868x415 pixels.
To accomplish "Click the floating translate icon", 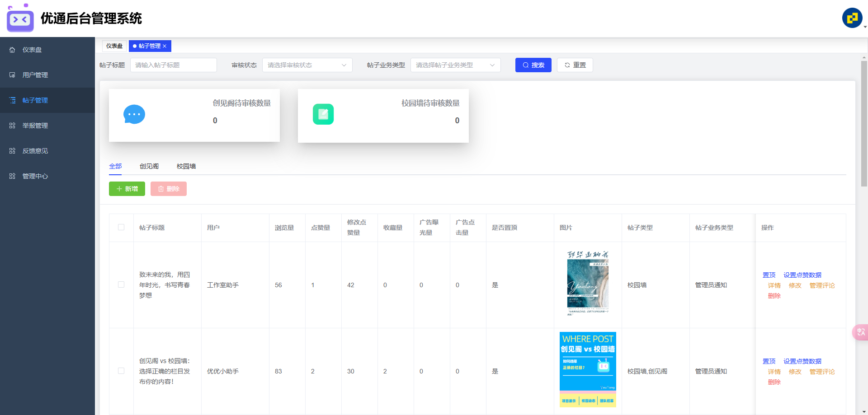I will [x=860, y=332].
